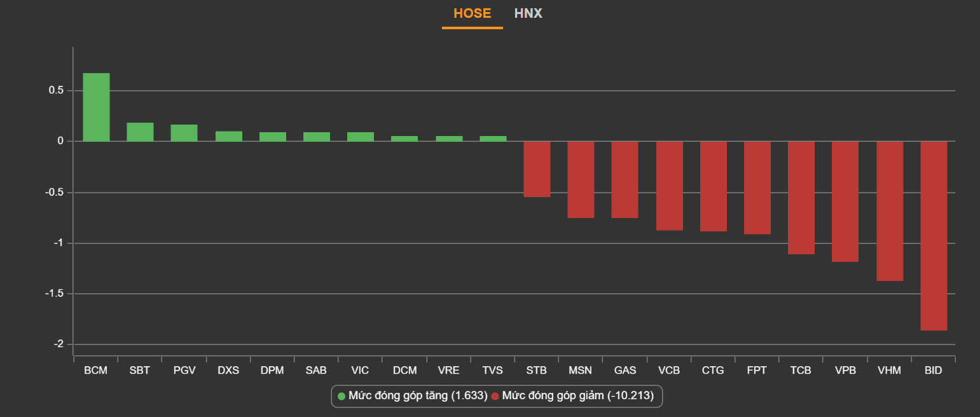This screenshot has width=980, height=417.
Task: Click the red legend dot
Action: (x=495, y=397)
